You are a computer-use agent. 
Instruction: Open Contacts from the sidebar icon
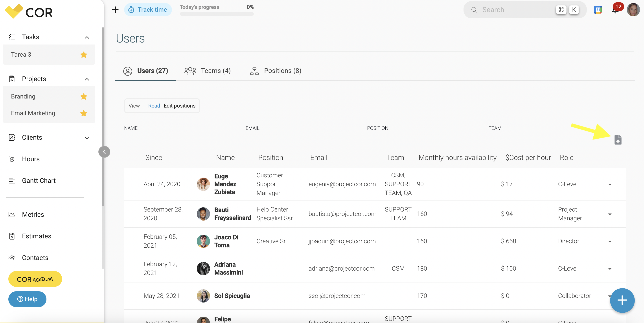(x=12, y=257)
